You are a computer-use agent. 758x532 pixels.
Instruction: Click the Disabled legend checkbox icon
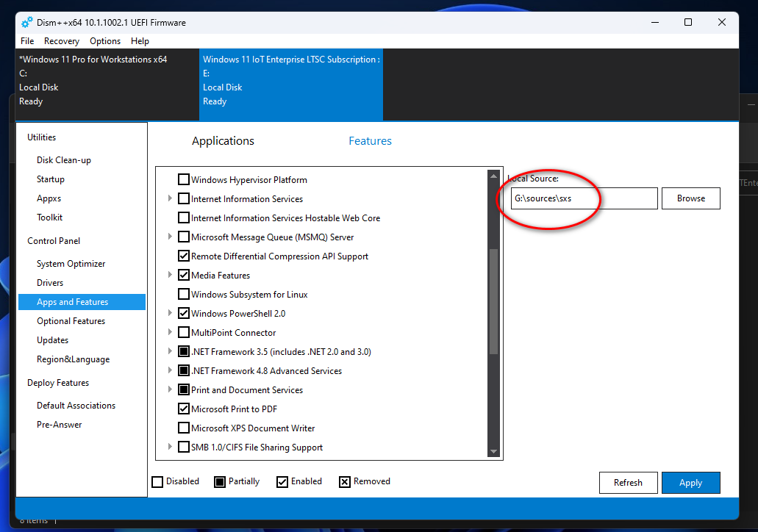pos(157,482)
